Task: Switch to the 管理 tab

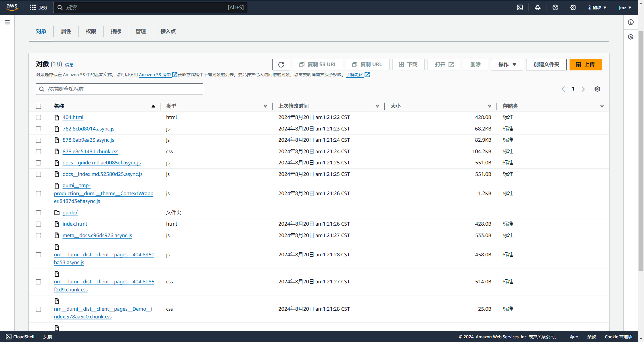Action: tap(141, 31)
